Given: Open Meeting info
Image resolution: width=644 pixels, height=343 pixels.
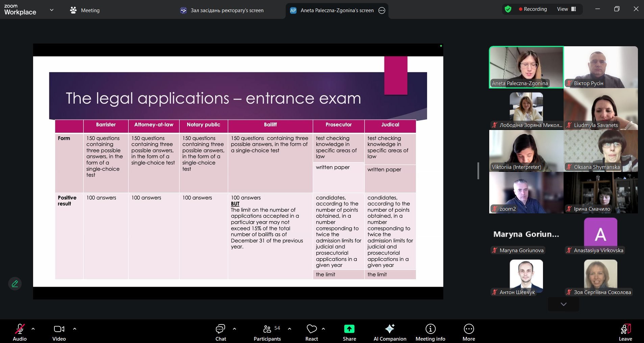Looking at the screenshot, I should [x=430, y=332].
